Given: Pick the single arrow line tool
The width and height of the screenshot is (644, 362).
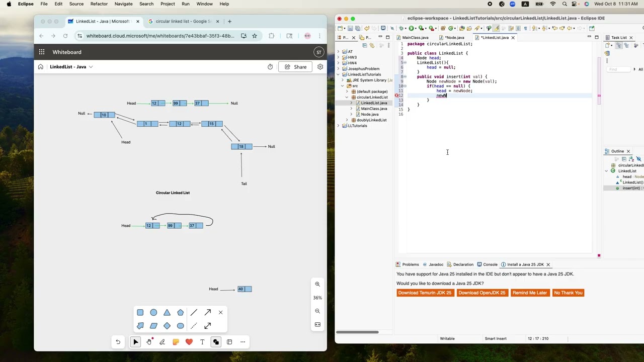Looking at the screenshot, I should [x=207, y=313].
